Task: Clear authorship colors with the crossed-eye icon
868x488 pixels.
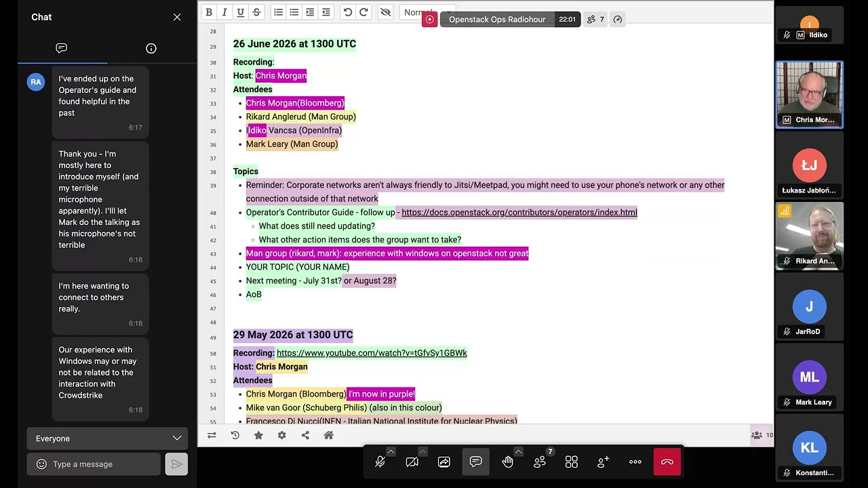Action: 386,12
